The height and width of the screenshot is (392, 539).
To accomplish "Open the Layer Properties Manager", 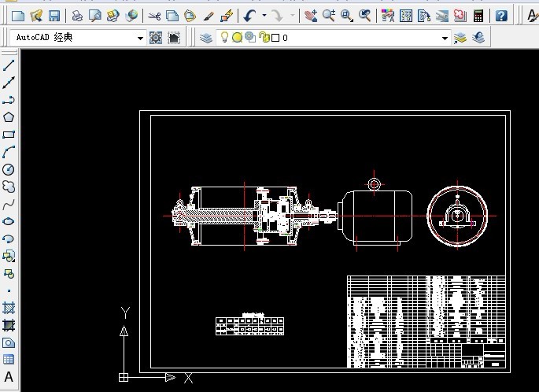I will pyautogui.click(x=205, y=37).
